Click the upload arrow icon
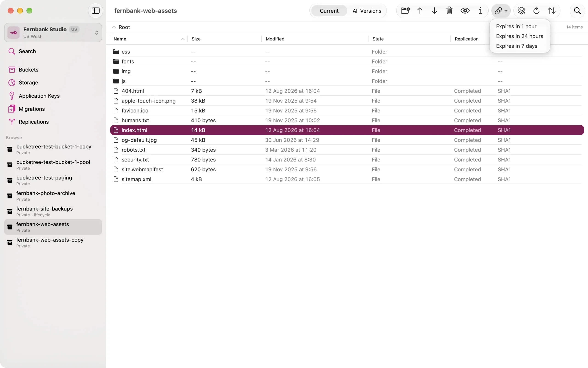This screenshot has height=368, width=588. pyautogui.click(x=420, y=11)
